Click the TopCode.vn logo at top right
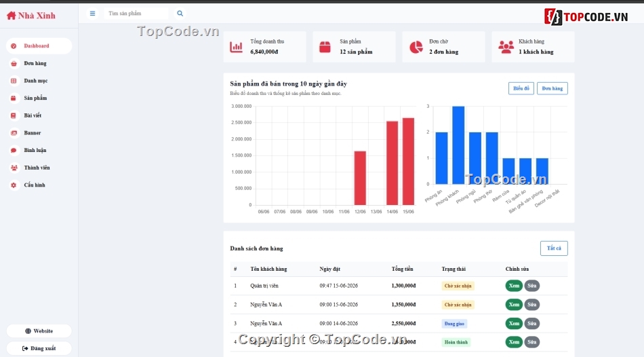 point(586,17)
